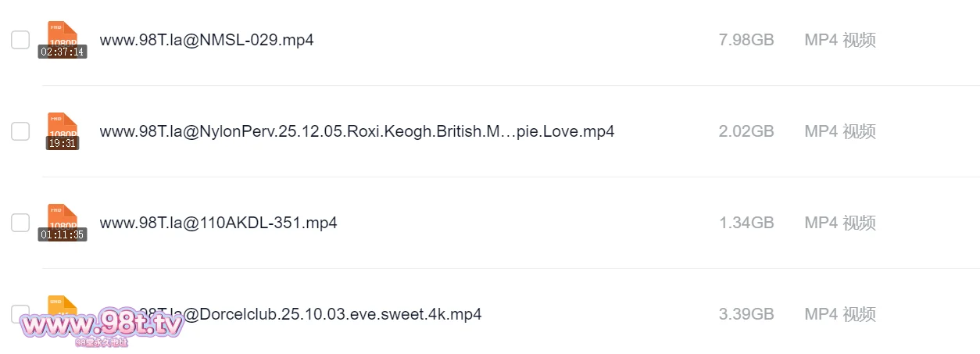Click the video file icon for NMSL-029.mp4

click(63, 33)
